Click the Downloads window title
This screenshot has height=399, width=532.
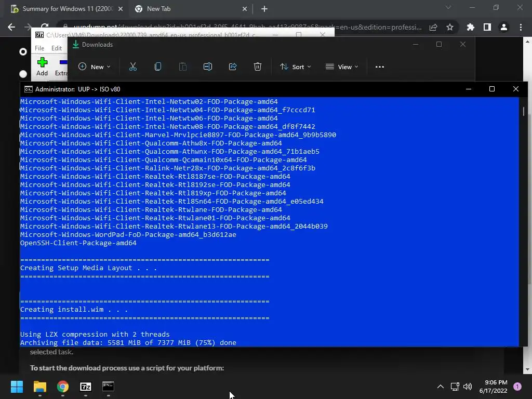(x=97, y=45)
